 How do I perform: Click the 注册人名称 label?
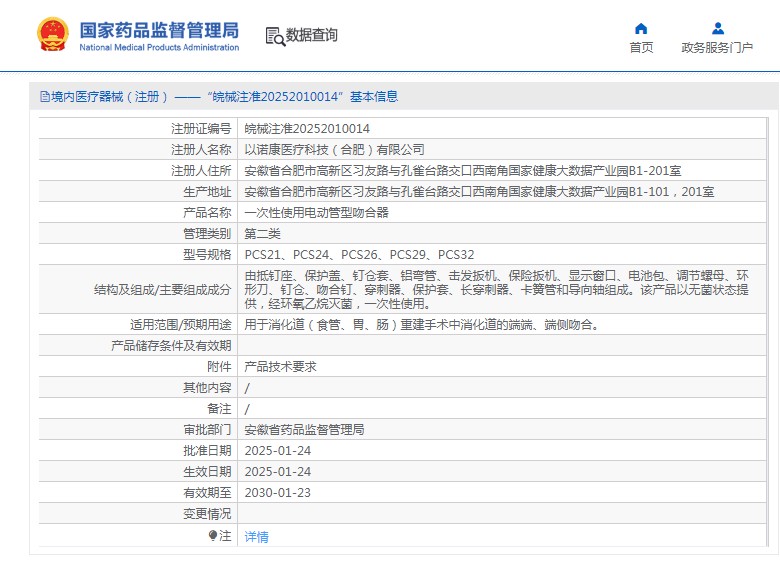coord(201,150)
